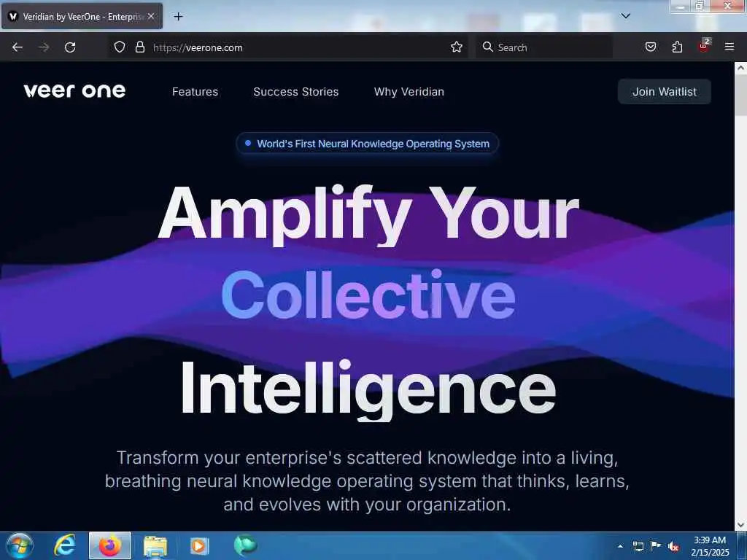
Task: Click the Firefox taskbar icon
Action: click(110, 545)
